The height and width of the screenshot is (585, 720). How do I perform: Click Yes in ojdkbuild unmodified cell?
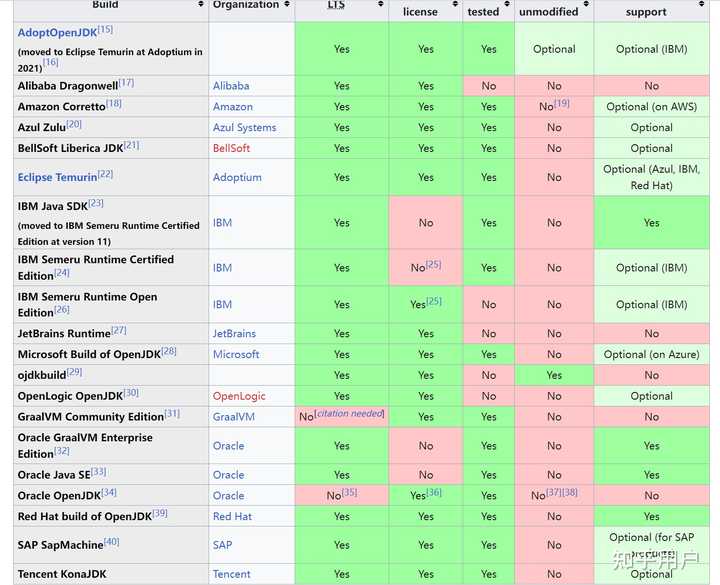(x=554, y=375)
